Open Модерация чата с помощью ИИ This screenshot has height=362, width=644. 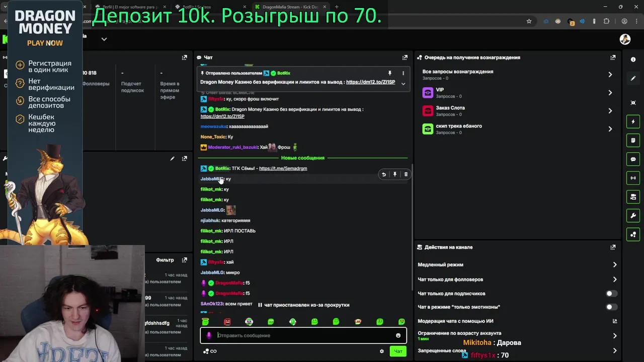click(x=518, y=321)
